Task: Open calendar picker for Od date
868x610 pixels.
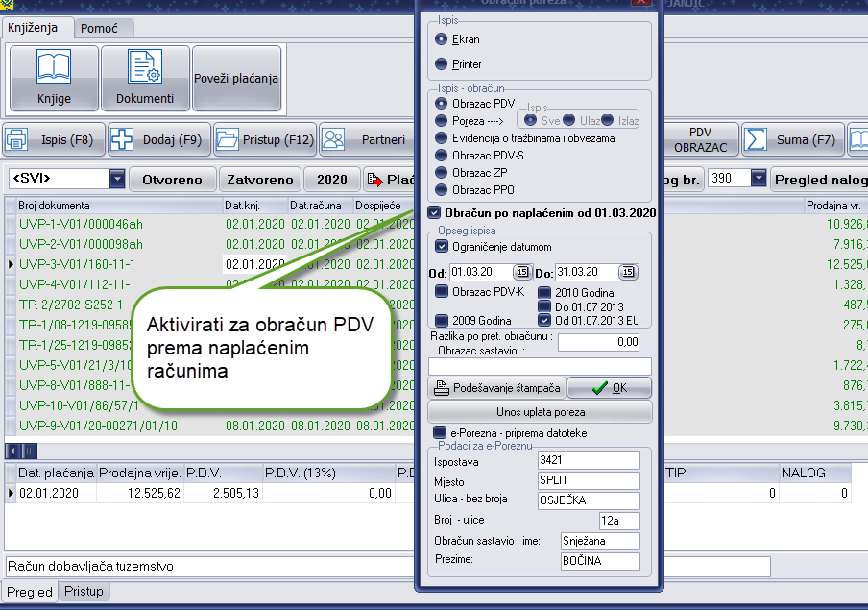Action: click(x=517, y=273)
